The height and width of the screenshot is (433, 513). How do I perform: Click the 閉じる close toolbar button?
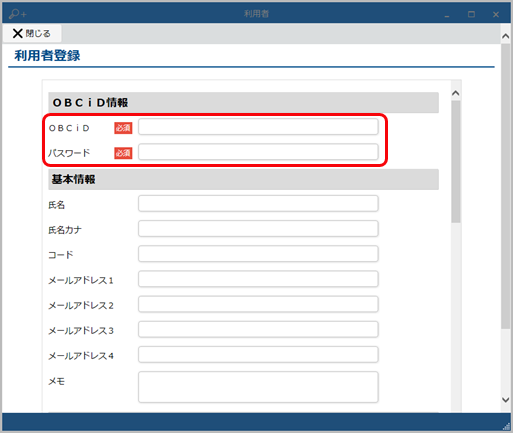[x=32, y=33]
